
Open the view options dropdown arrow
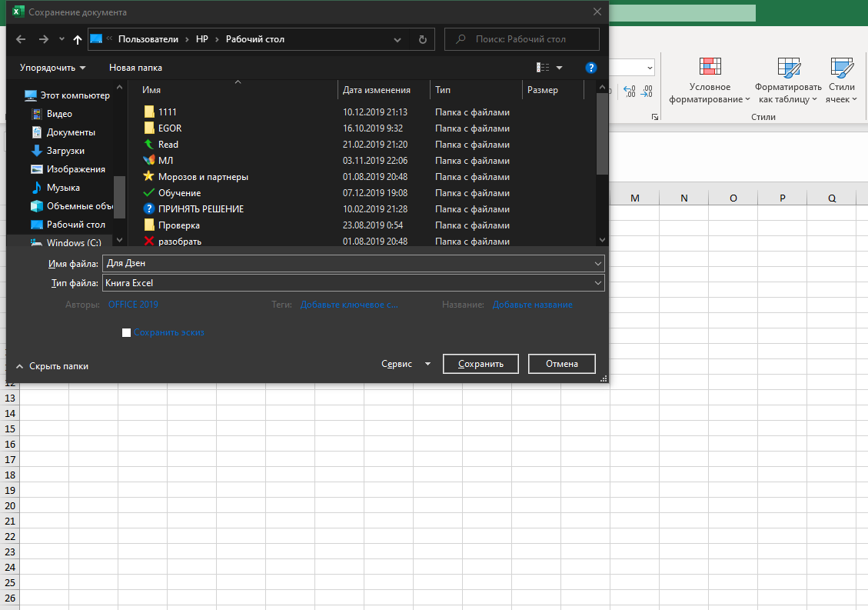[x=559, y=68]
